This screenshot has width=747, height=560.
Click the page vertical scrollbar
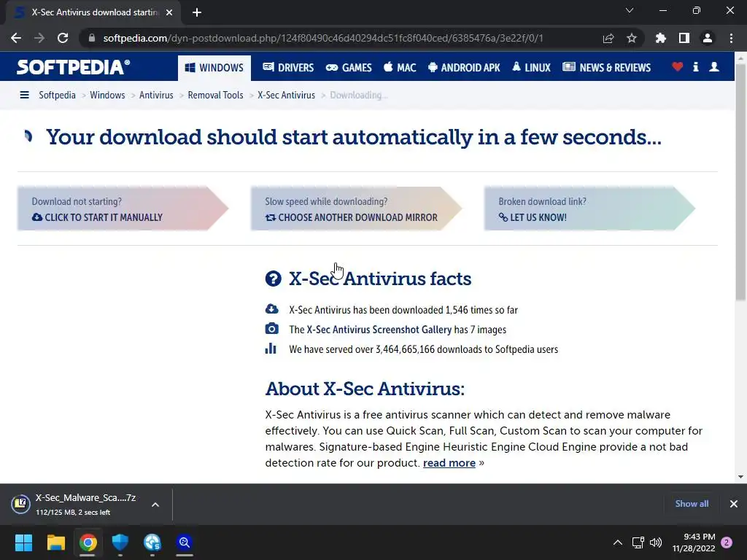pos(740,182)
